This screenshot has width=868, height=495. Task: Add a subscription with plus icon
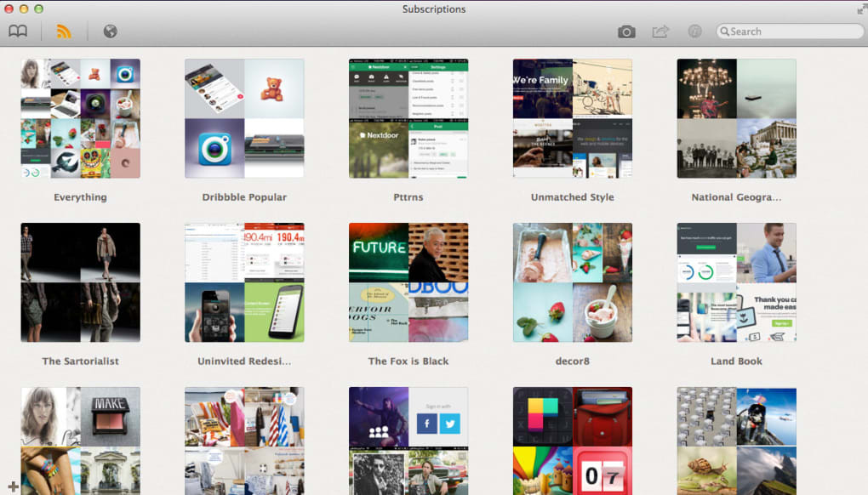click(x=14, y=487)
